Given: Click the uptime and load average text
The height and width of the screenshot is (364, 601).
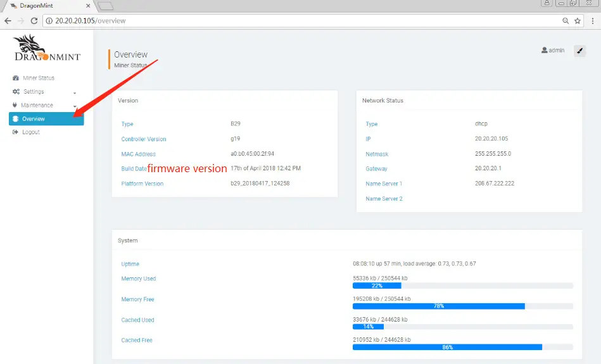Looking at the screenshot, I should [x=414, y=263].
